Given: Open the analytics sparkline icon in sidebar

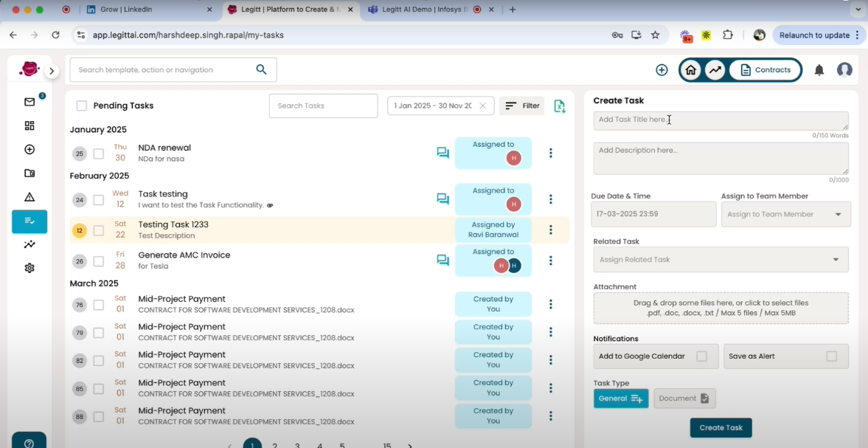Looking at the screenshot, I should click(x=29, y=244).
